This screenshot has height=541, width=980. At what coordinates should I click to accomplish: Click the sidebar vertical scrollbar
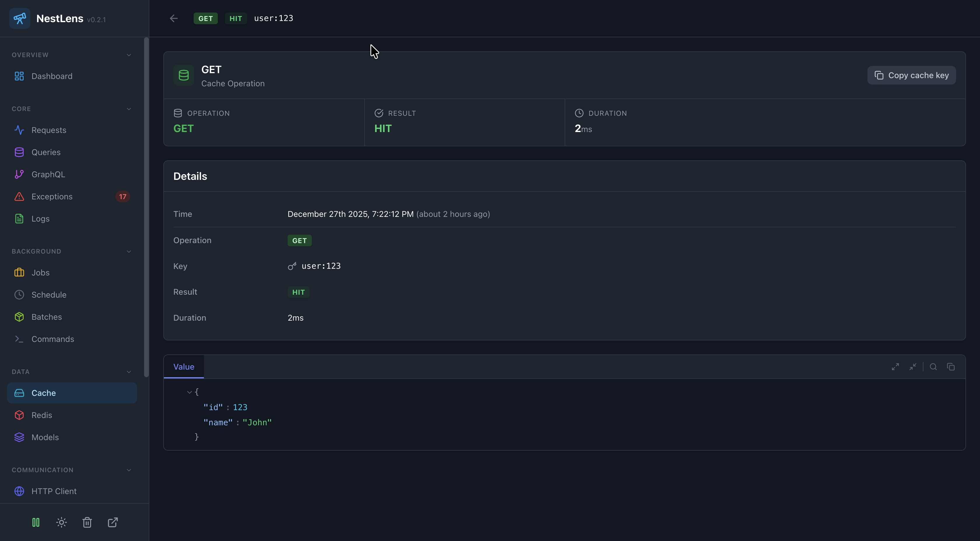pyautogui.click(x=146, y=207)
